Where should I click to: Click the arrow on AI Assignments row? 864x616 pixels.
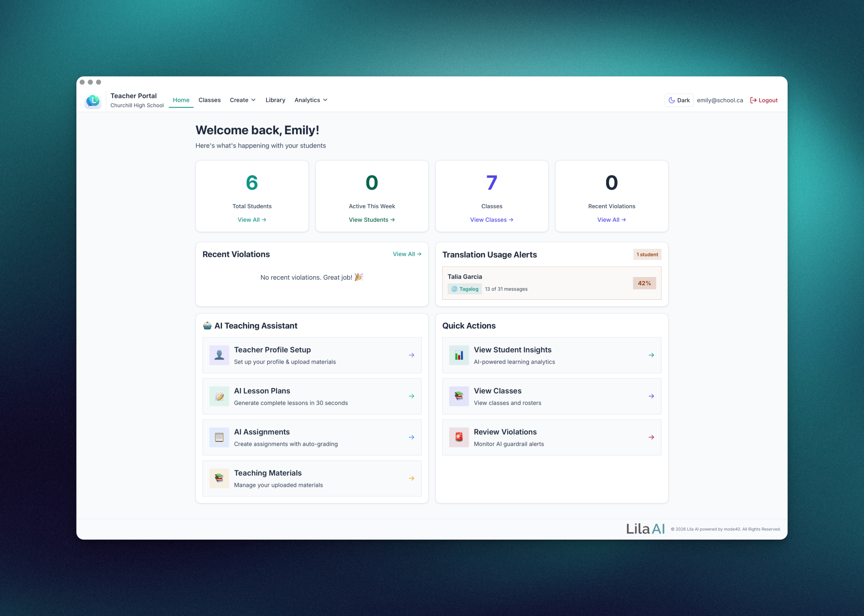pos(411,437)
